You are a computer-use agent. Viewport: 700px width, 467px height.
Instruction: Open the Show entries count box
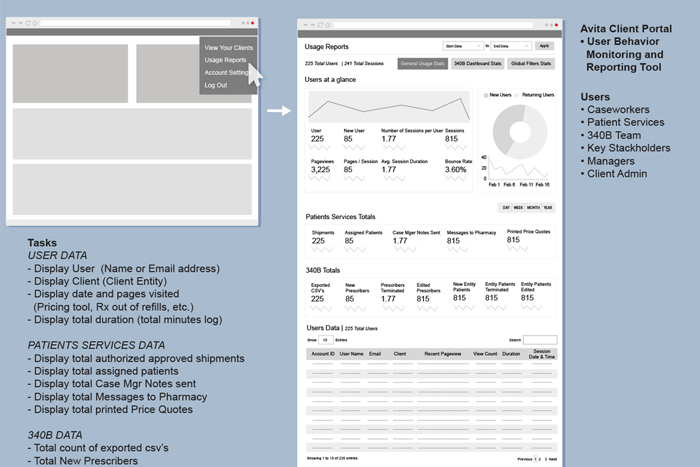(325, 340)
